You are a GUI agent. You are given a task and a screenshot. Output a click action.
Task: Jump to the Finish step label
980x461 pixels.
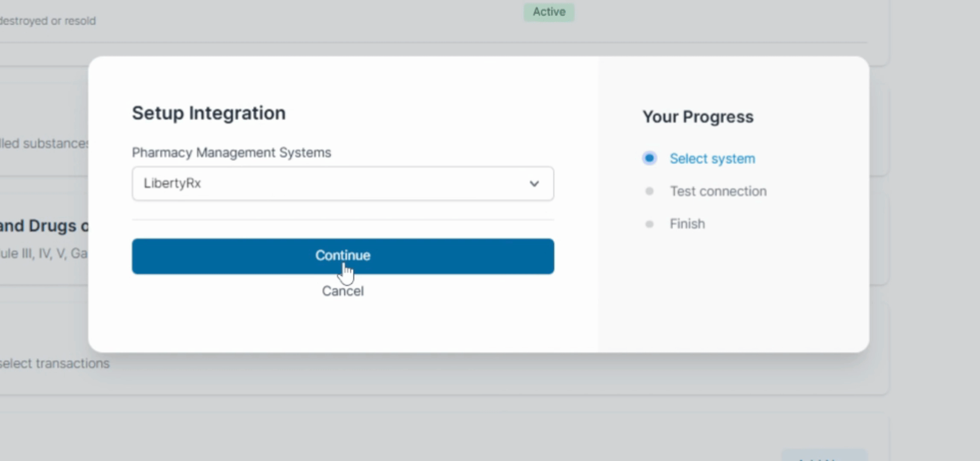(687, 224)
